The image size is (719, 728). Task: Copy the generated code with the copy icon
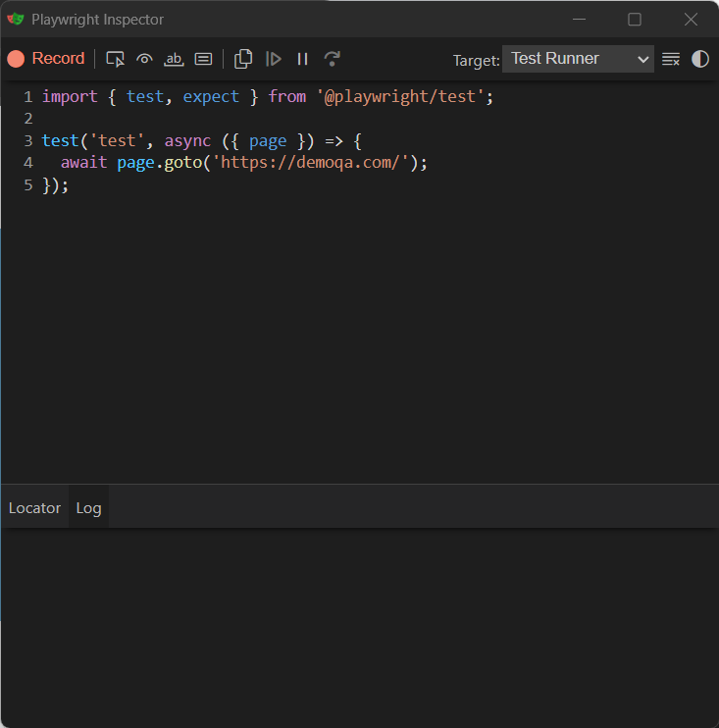(x=243, y=59)
